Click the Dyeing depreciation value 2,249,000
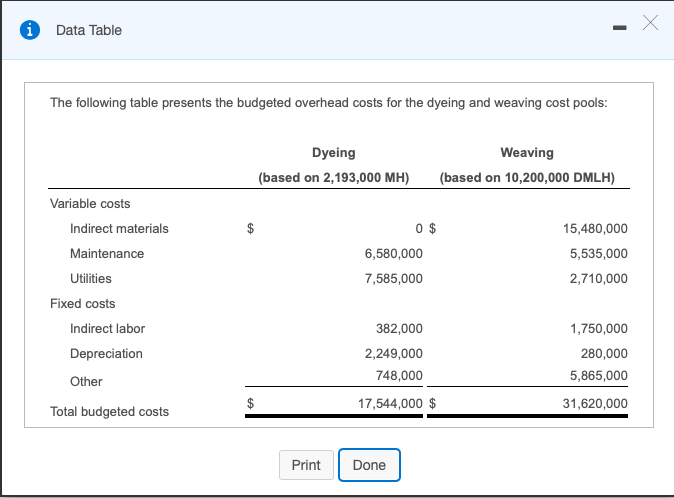This screenshot has width=674, height=498. 393,353
